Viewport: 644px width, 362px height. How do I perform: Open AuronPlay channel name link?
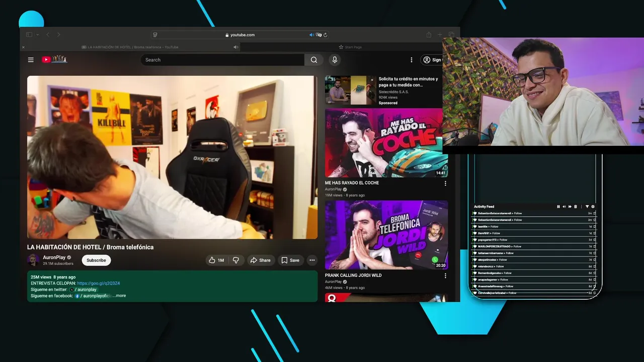click(x=54, y=257)
